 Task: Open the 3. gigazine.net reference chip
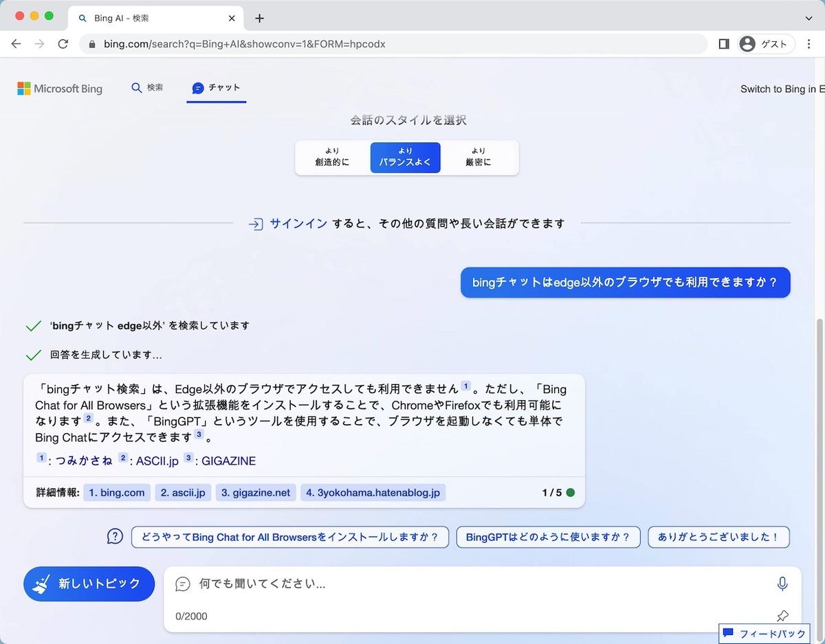pos(256,493)
